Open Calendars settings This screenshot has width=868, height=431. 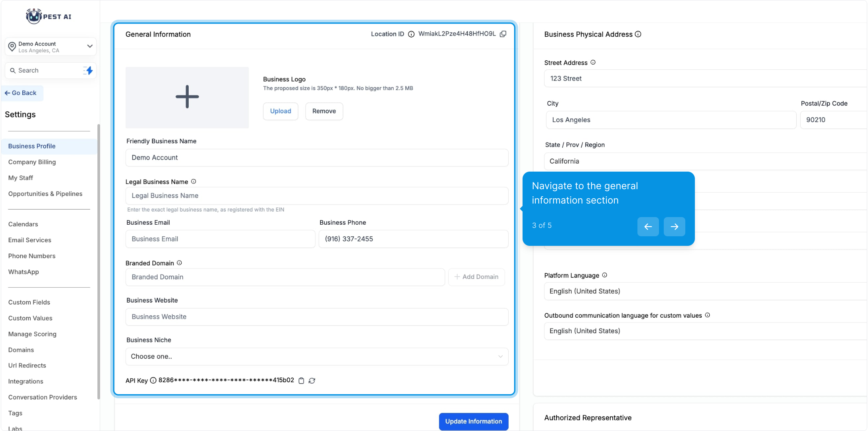pos(23,224)
